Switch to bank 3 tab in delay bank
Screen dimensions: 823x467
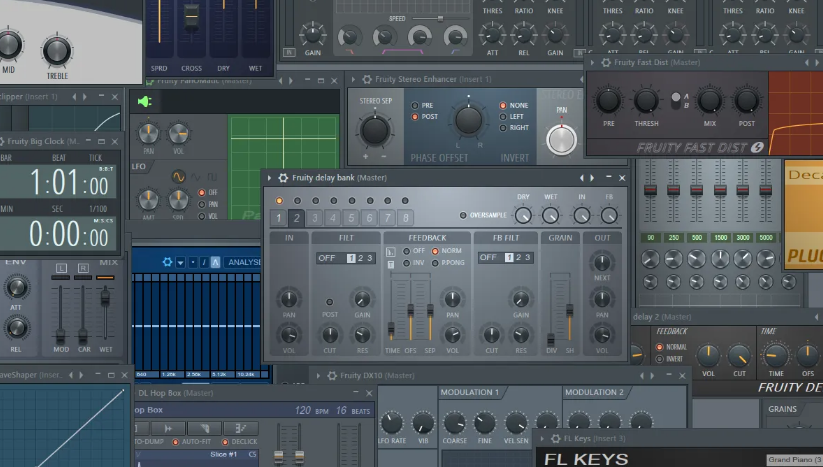coord(315,218)
